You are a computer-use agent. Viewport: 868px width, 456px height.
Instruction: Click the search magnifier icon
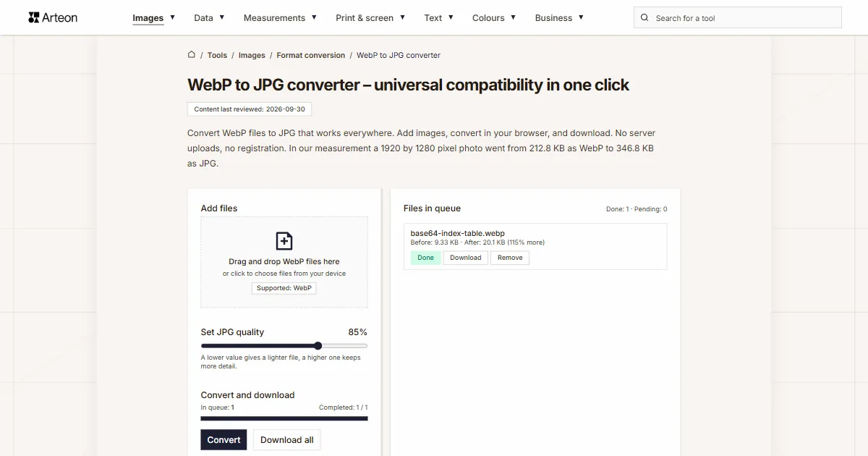tap(644, 17)
